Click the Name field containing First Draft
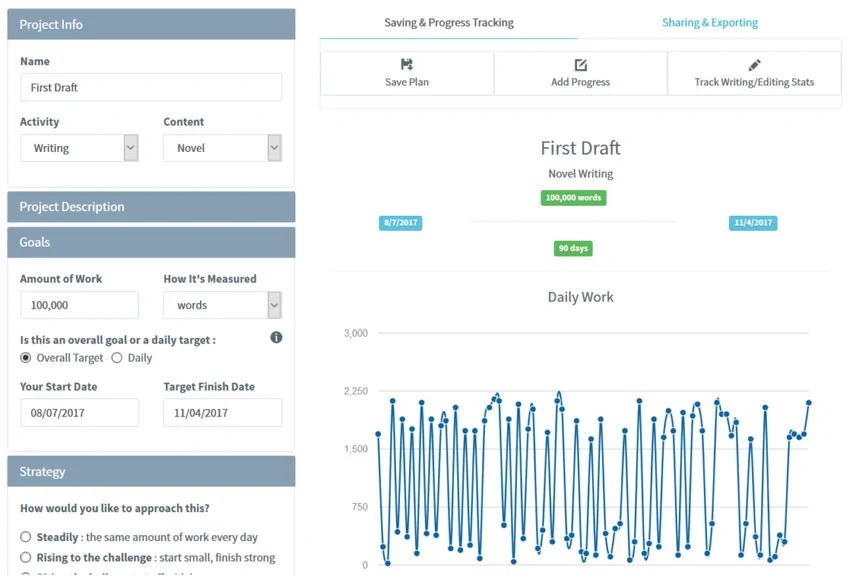Screen dimensions: 850x576 pyautogui.click(x=151, y=87)
